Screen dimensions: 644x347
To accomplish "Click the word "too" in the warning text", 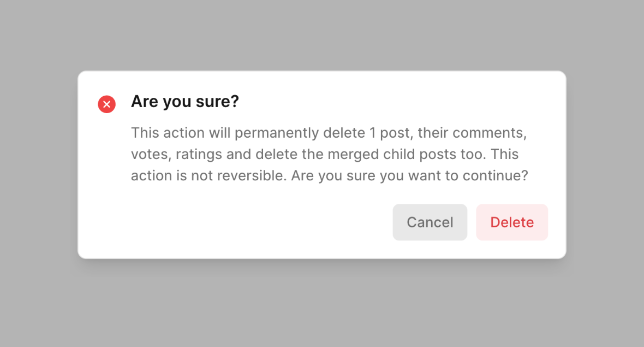I will [471, 155].
